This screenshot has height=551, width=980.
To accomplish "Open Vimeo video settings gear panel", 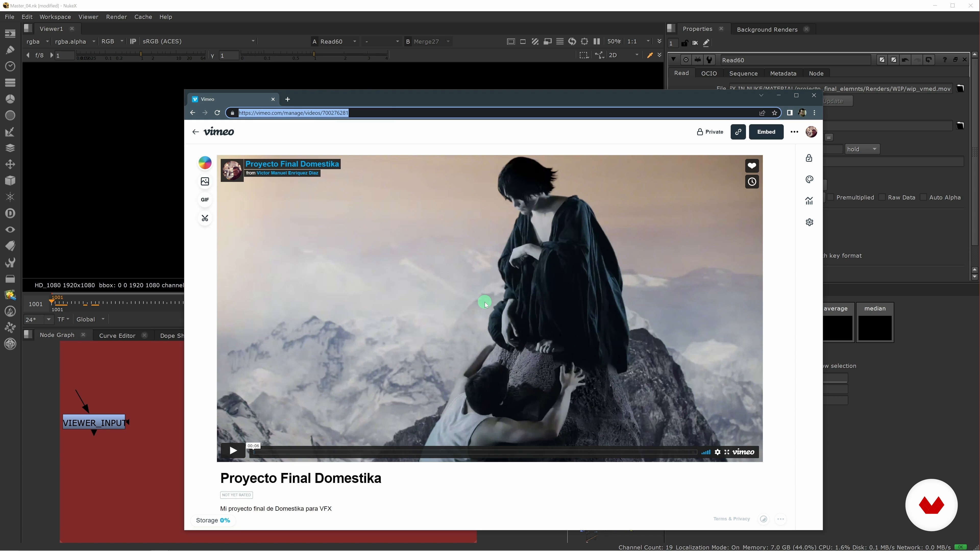I will coord(809,222).
